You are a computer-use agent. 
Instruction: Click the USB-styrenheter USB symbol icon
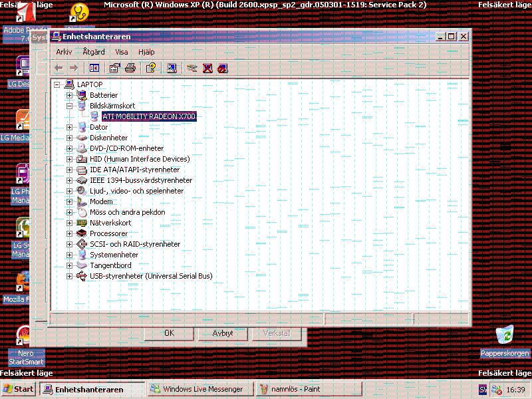[x=82, y=276]
